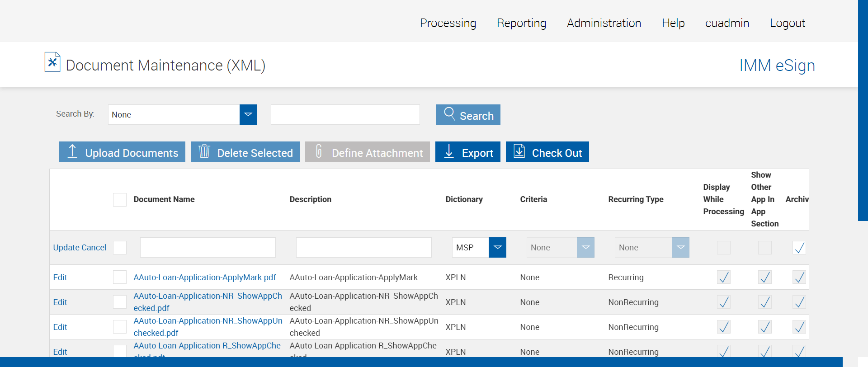Select checkbox for AAuto-Loan-Application-ApplyMark.pdf row

tap(120, 277)
